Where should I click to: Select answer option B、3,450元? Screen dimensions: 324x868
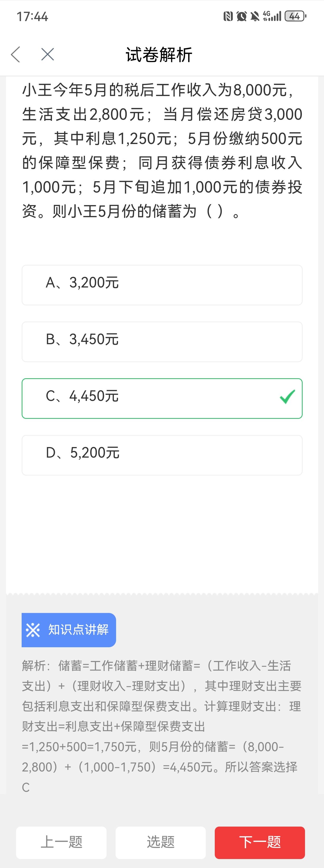(162, 341)
